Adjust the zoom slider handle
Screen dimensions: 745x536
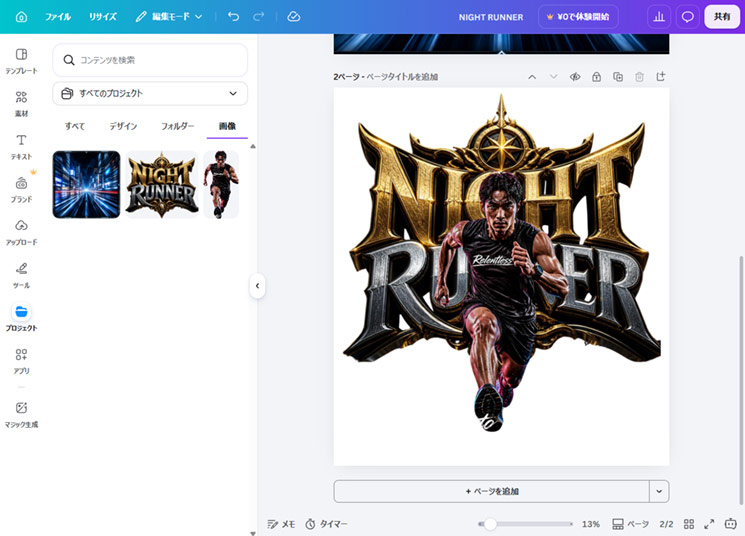(490, 524)
